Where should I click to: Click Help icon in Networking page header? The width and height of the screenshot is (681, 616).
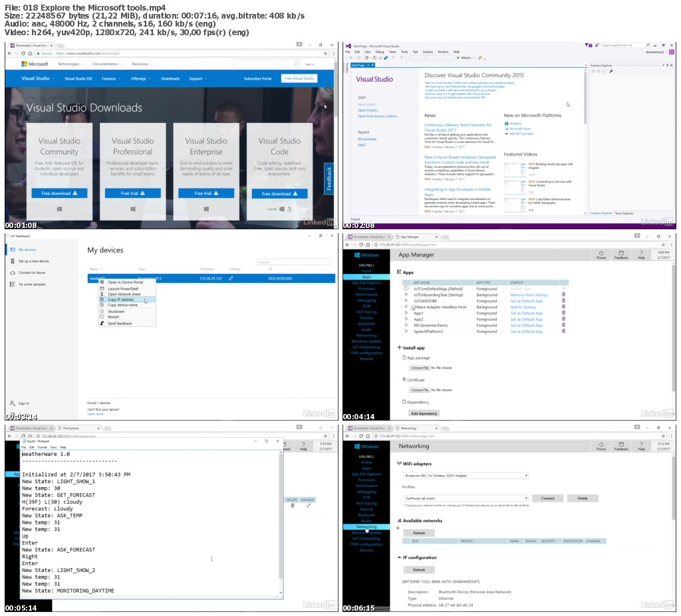[641, 444]
